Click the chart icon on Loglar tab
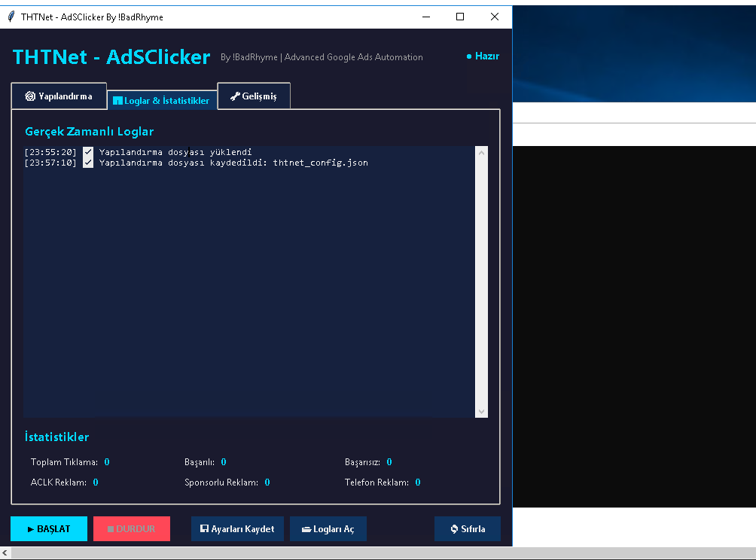The width and height of the screenshot is (756, 560). 117,101
